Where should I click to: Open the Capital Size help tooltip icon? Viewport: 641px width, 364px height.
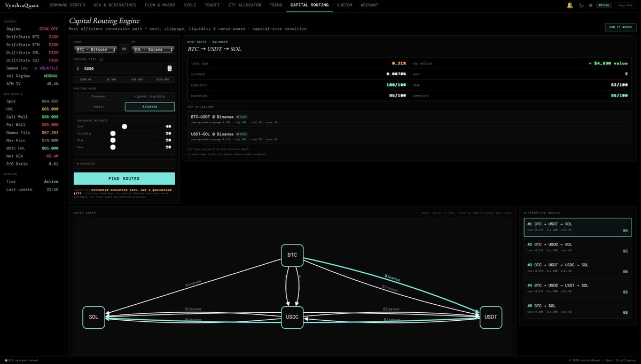[101, 60]
